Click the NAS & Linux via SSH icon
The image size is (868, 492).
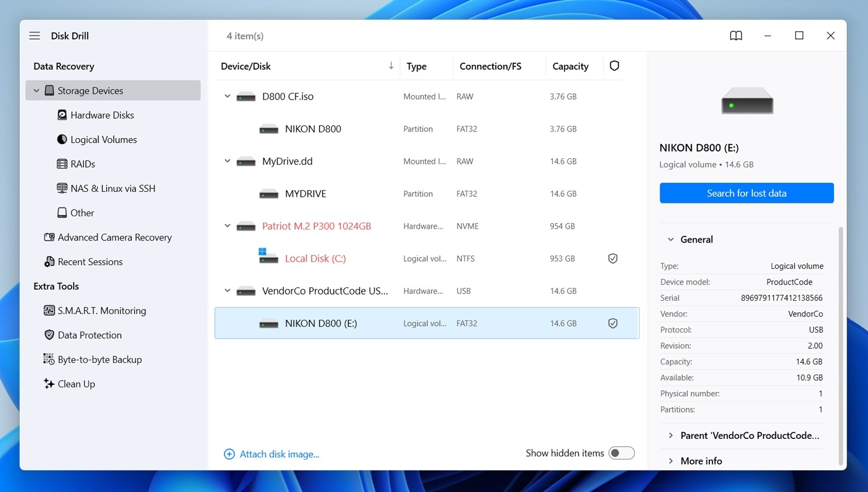[62, 188]
